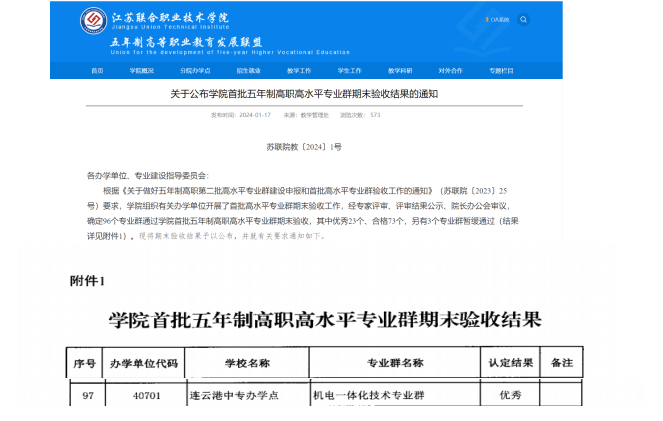Viewport: 663px width, 421px height.
Task: Select 对外合作 in the navigation bar
Action: click(450, 71)
